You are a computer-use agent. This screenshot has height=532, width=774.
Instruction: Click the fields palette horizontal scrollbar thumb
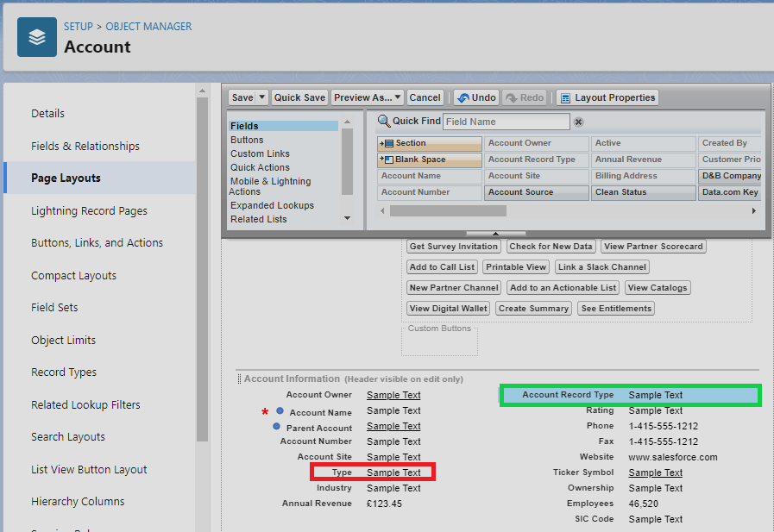click(448, 211)
